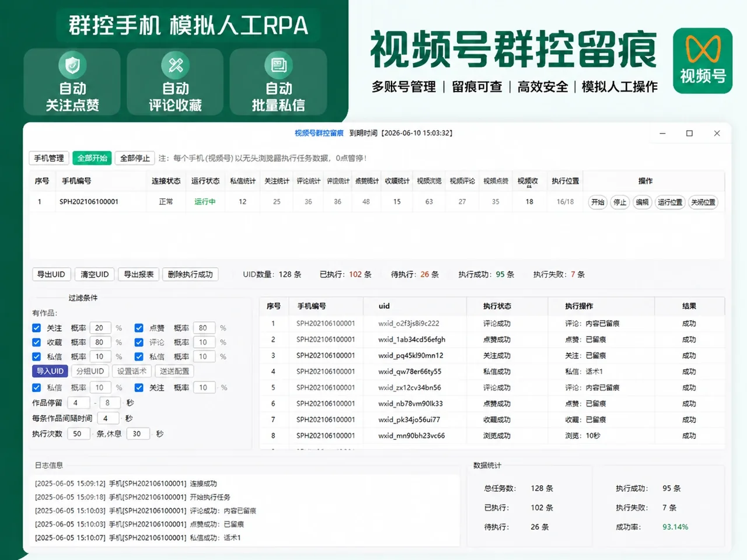Click 编辑 for phone SPH202106100001

click(642, 202)
